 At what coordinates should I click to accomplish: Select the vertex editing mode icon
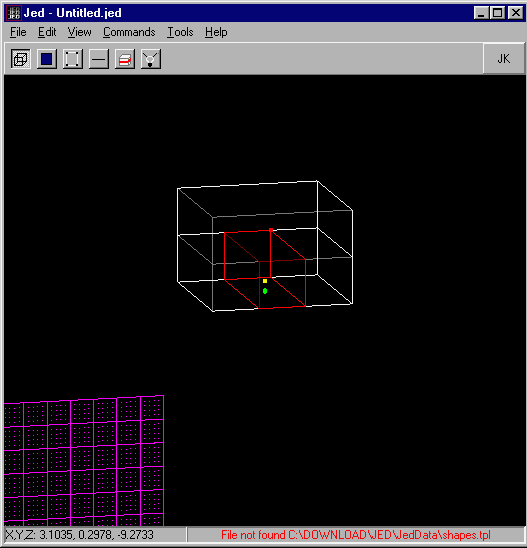coord(73,59)
